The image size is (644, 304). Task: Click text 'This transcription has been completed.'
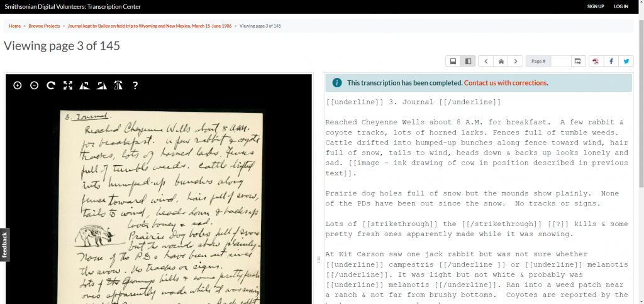[x=405, y=83]
